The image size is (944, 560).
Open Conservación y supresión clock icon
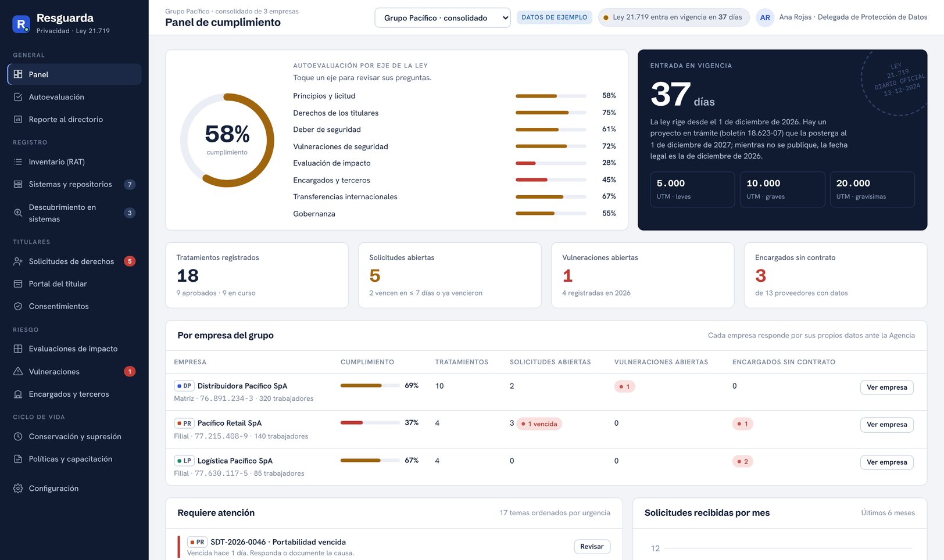(x=18, y=437)
